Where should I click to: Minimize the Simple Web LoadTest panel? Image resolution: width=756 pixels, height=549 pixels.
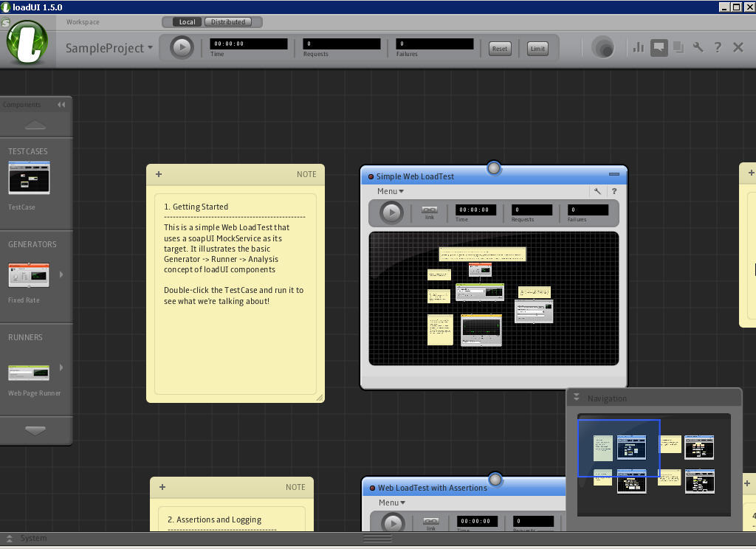(x=614, y=174)
